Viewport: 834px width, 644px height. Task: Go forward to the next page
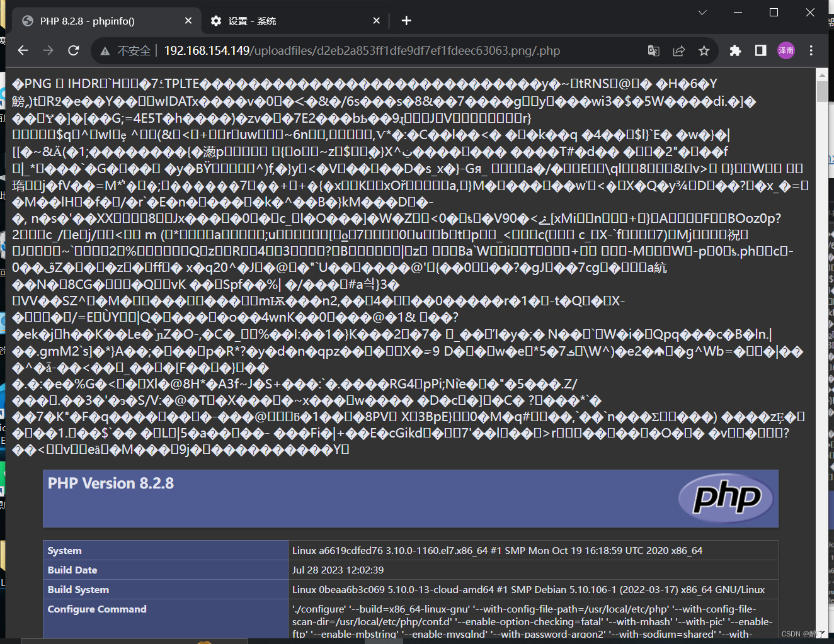coord(49,50)
